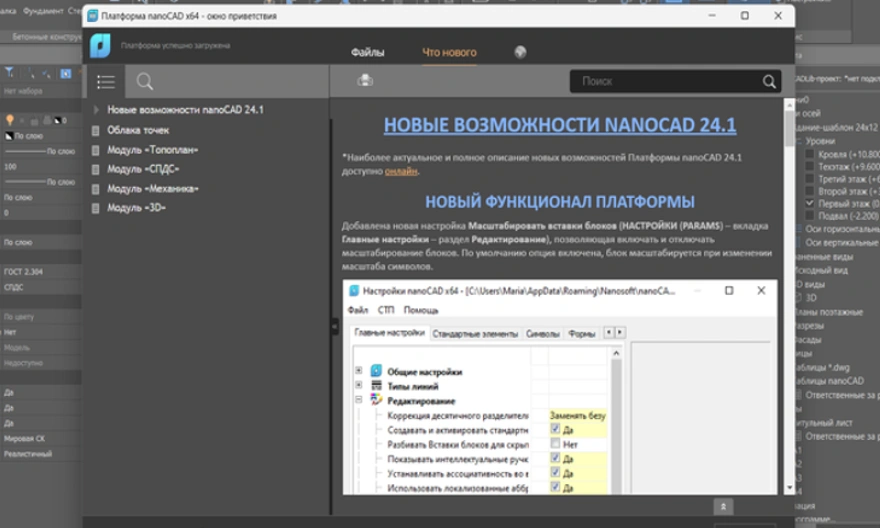The width and height of the screenshot is (880, 528).
Task: Toggle the Подвал level checkbox
Action: (x=809, y=216)
